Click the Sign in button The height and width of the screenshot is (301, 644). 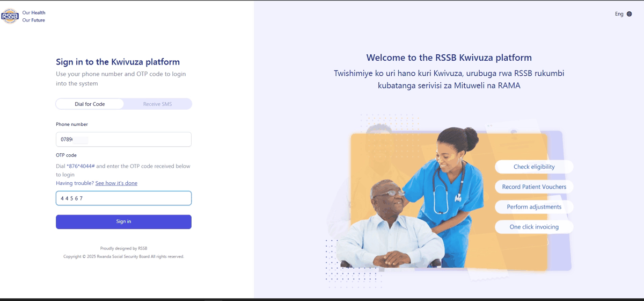pos(123,221)
